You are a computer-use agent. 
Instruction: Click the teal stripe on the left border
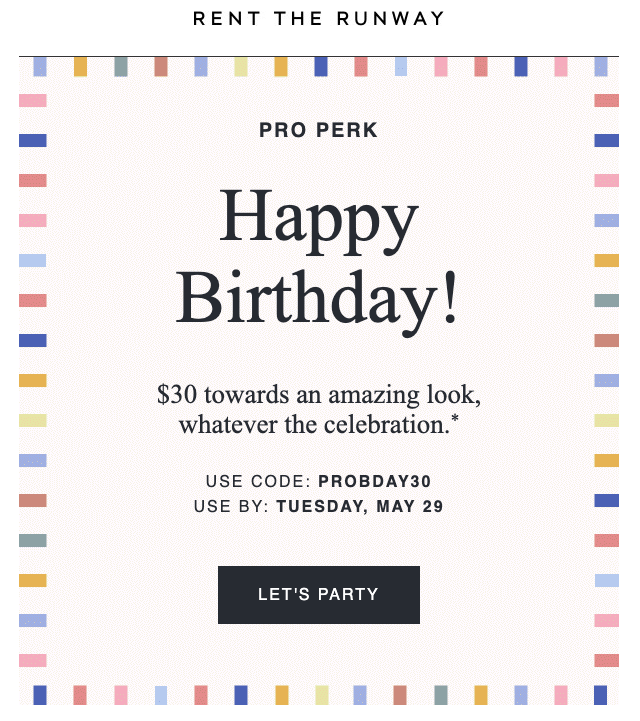[x=33, y=540]
